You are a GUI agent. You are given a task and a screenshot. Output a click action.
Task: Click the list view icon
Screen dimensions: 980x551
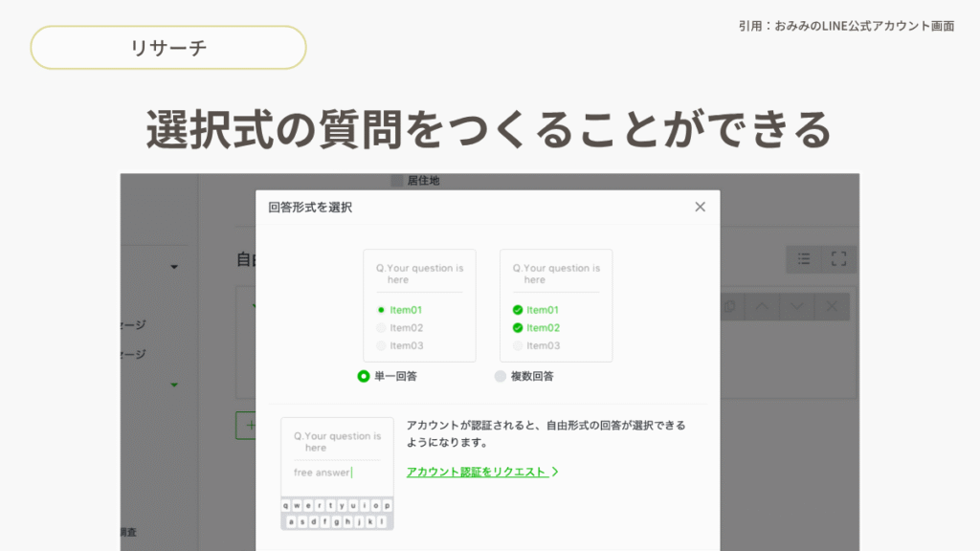pos(804,258)
